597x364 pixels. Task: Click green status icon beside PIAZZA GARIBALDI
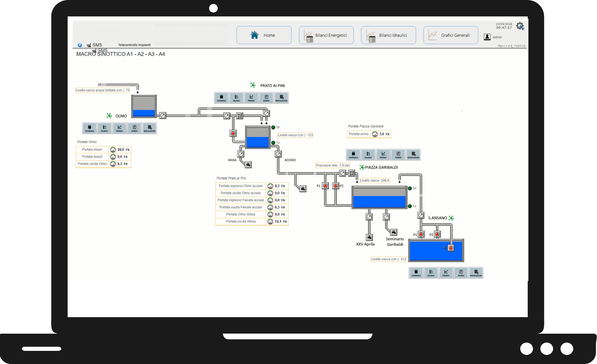362,167
